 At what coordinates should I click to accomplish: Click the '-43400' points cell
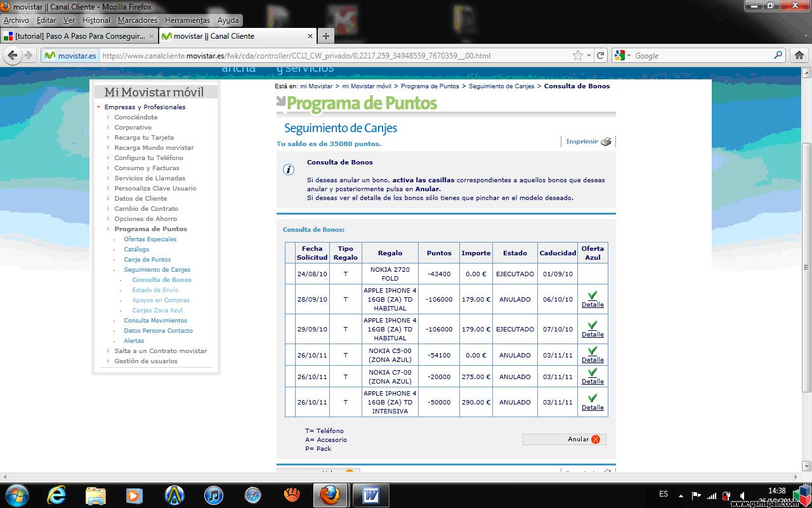[x=439, y=274]
